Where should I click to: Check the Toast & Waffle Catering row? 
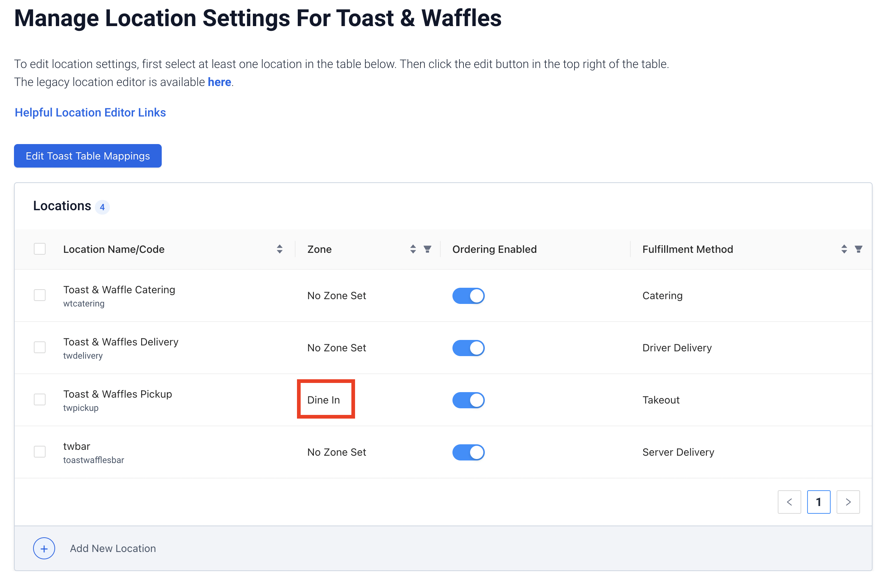(40, 295)
